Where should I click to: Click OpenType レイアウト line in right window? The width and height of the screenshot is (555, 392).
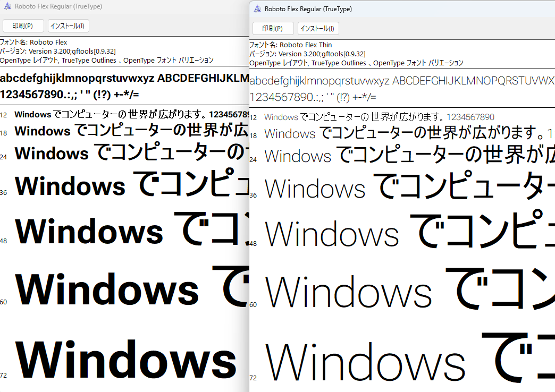(356, 63)
